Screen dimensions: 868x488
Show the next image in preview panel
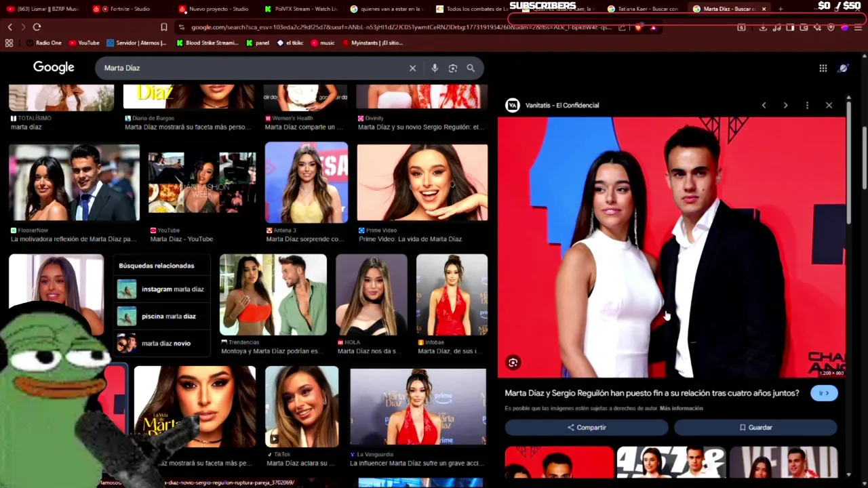click(x=785, y=105)
